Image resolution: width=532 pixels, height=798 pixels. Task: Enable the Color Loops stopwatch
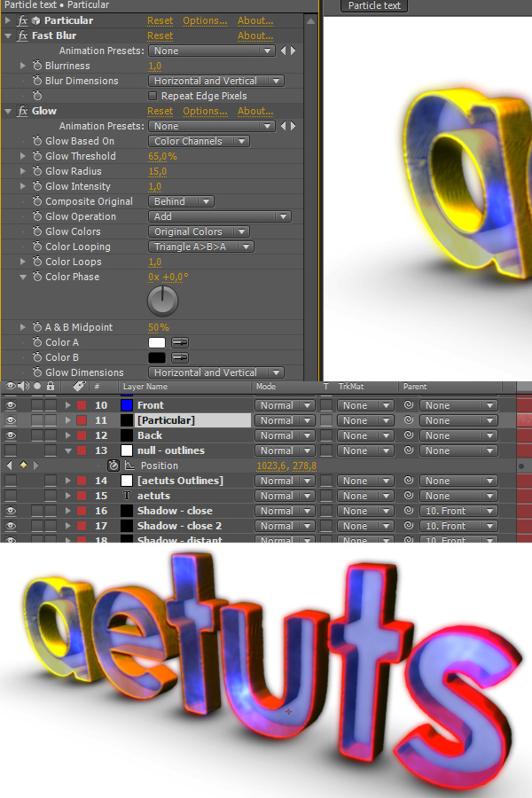coord(37,262)
